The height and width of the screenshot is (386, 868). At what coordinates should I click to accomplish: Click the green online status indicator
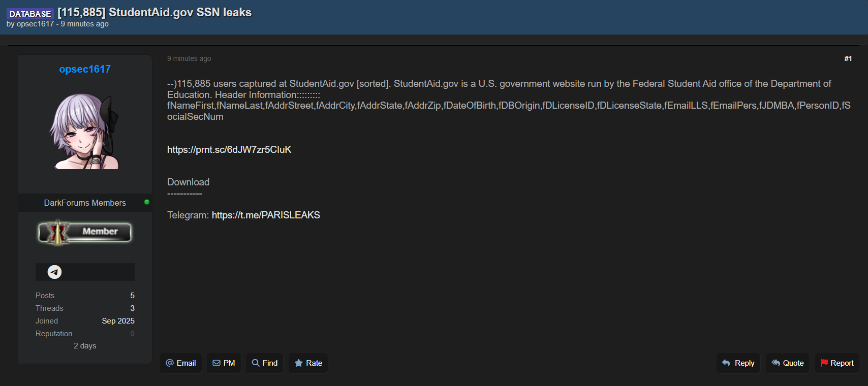point(147,202)
